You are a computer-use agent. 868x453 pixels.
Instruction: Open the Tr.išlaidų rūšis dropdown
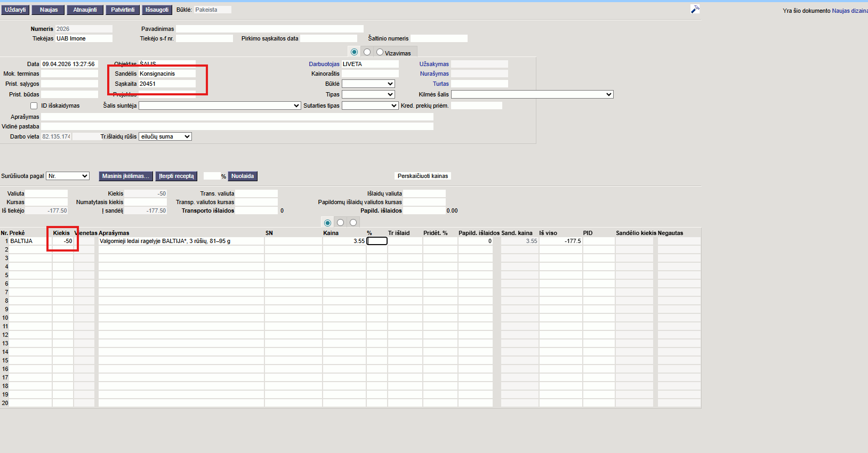click(x=165, y=137)
